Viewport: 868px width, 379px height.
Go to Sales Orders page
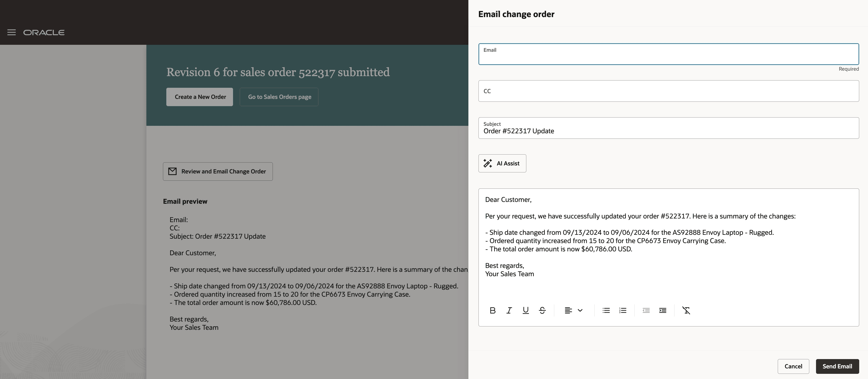coord(279,97)
